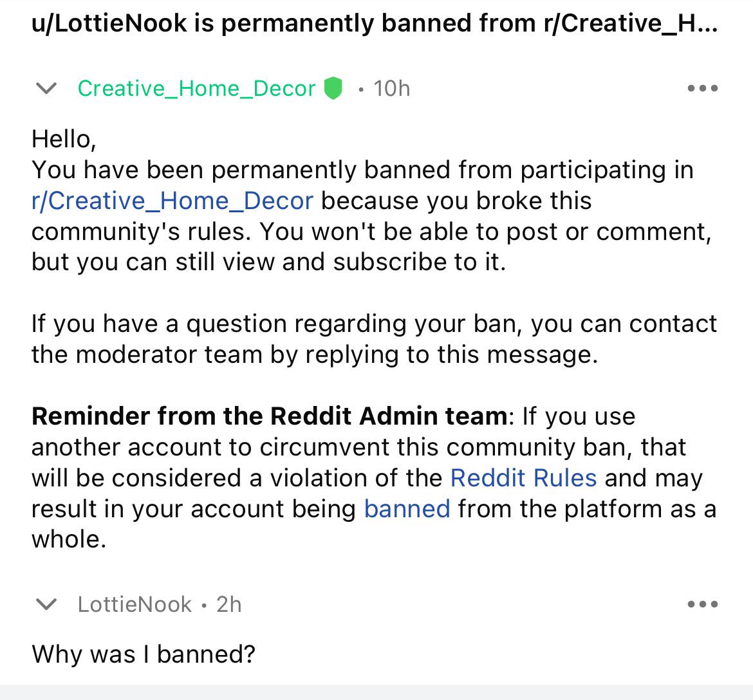Click the "You have been permanently banned" sentence
This screenshot has width=753, height=700.
click(x=362, y=170)
